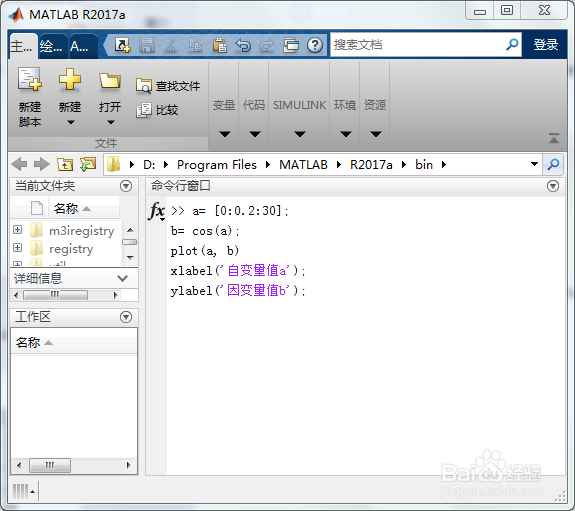Click the address bar search magnifier icon
575x511 pixels.
click(x=553, y=164)
